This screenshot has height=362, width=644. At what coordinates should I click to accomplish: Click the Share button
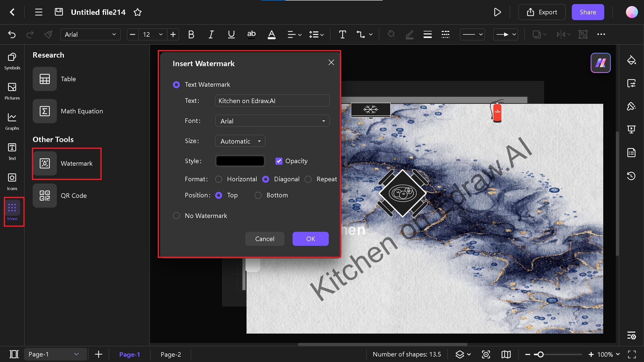588,12
